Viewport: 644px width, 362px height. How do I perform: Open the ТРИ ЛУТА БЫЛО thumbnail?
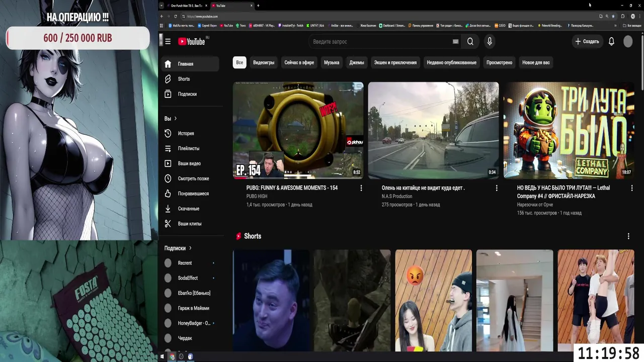click(569, 130)
